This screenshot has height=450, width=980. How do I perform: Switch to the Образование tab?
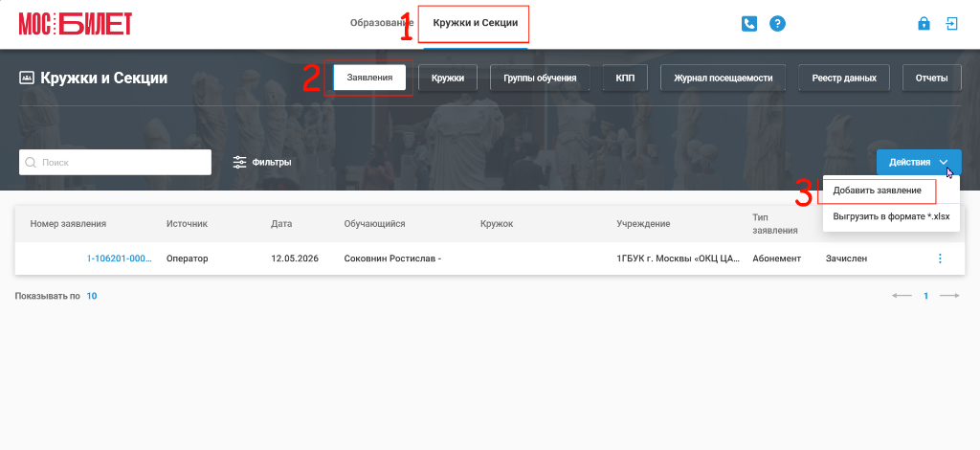(x=382, y=23)
